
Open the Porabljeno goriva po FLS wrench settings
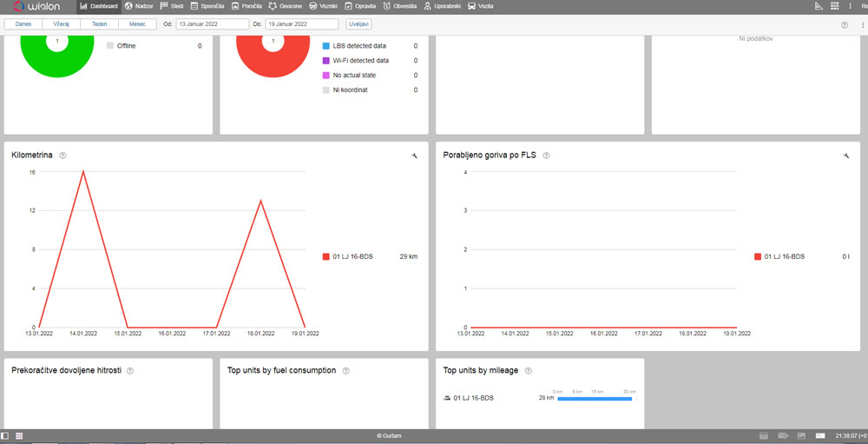tap(845, 156)
